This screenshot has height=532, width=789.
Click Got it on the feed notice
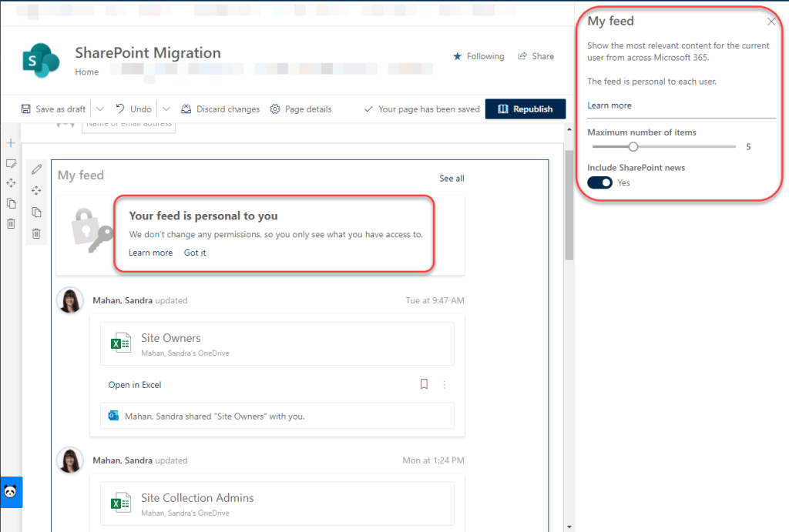point(195,253)
